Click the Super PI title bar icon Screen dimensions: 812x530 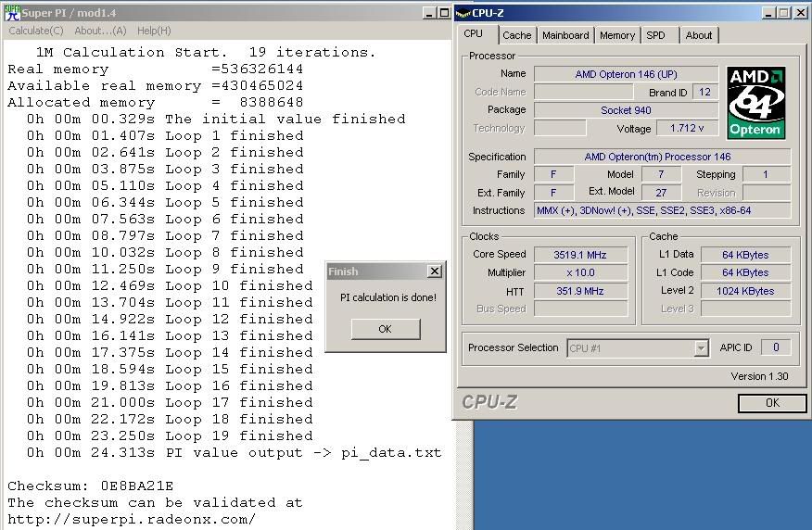[12, 12]
